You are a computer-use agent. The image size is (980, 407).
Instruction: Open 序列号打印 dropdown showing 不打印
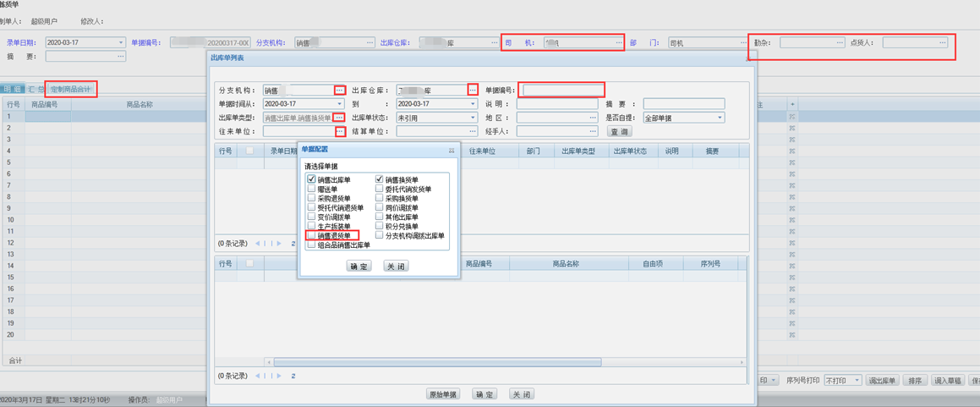[x=857, y=380]
